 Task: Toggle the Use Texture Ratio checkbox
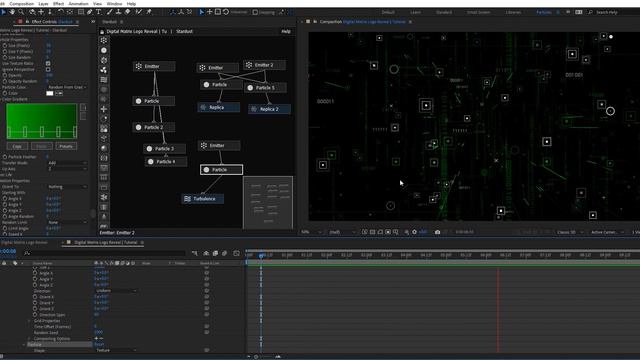[x=48, y=64]
